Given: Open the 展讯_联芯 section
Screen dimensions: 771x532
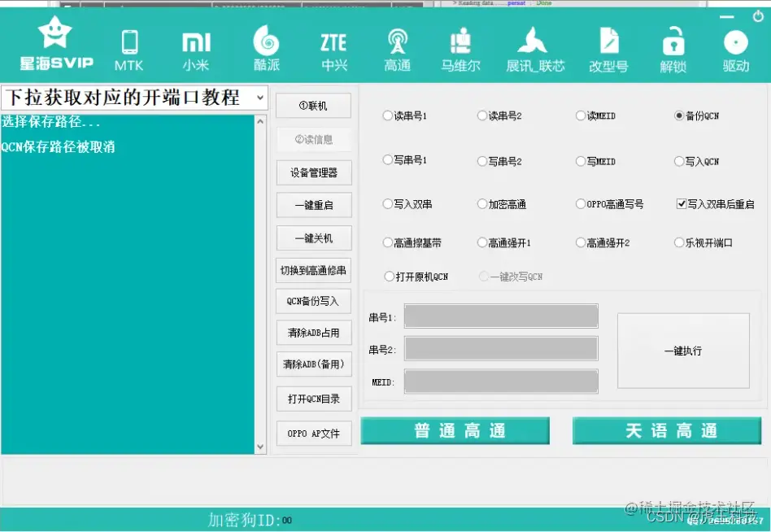Looking at the screenshot, I should click(534, 47).
